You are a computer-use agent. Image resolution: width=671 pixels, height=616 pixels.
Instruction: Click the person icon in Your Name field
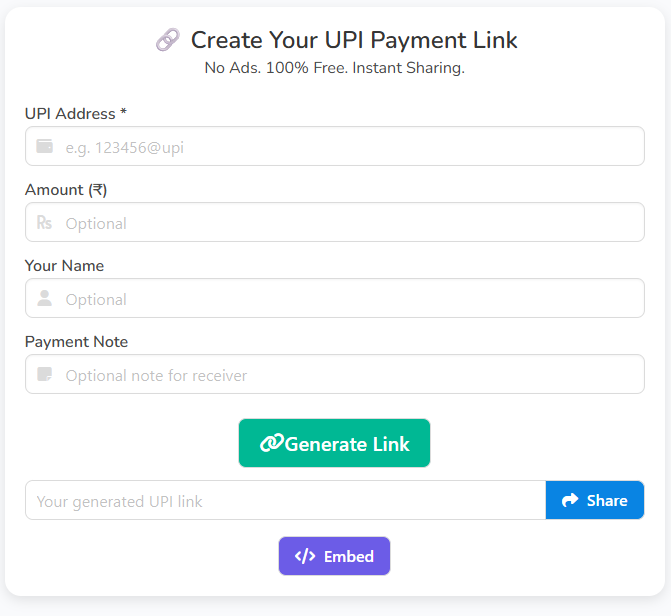[x=44, y=298]
